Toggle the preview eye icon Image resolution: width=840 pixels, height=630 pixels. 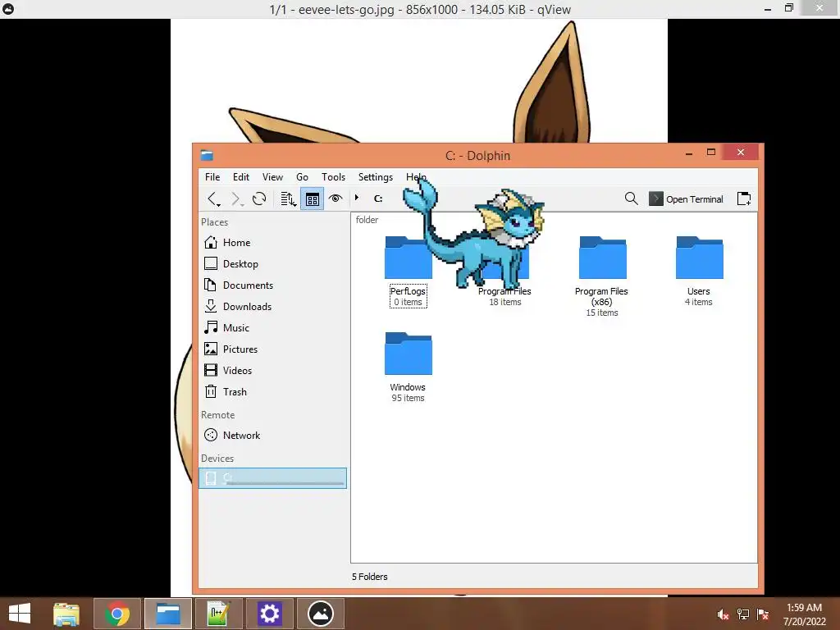tap(336, 199)
